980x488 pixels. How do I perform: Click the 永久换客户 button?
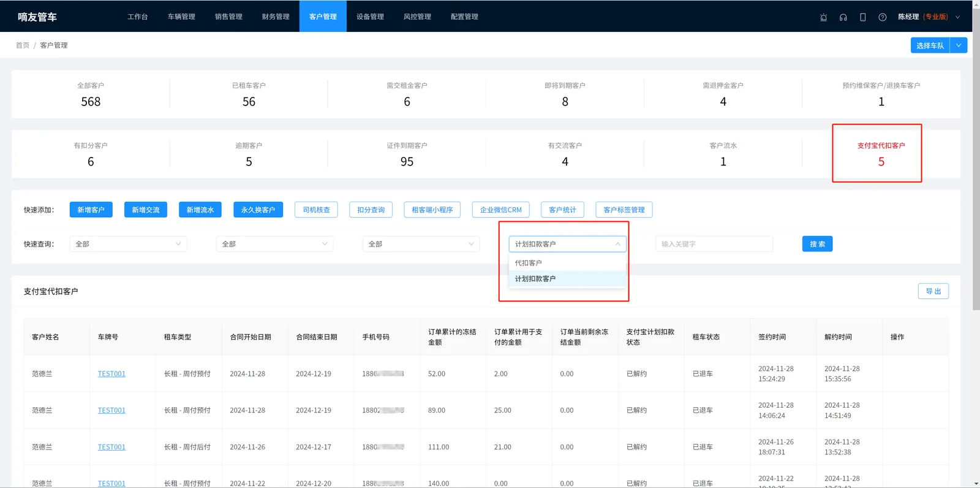(258, 210)
